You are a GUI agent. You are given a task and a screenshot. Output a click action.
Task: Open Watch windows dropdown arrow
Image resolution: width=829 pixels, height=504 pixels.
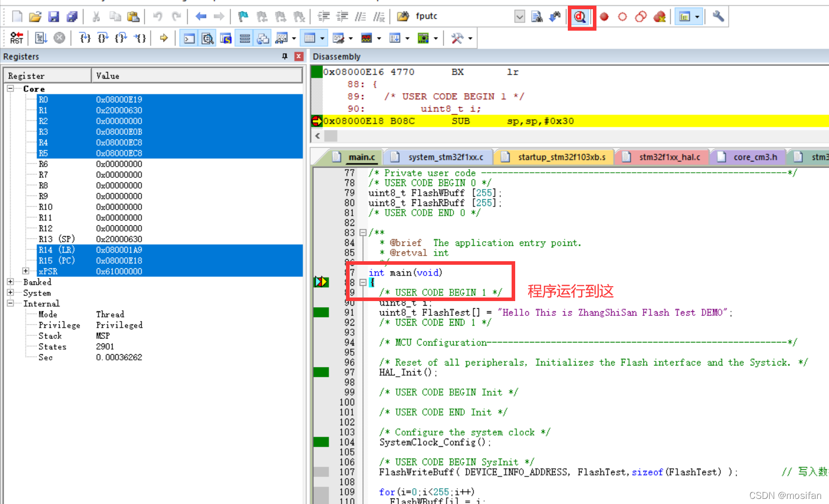pyautogui.click(x=294, y=38)
